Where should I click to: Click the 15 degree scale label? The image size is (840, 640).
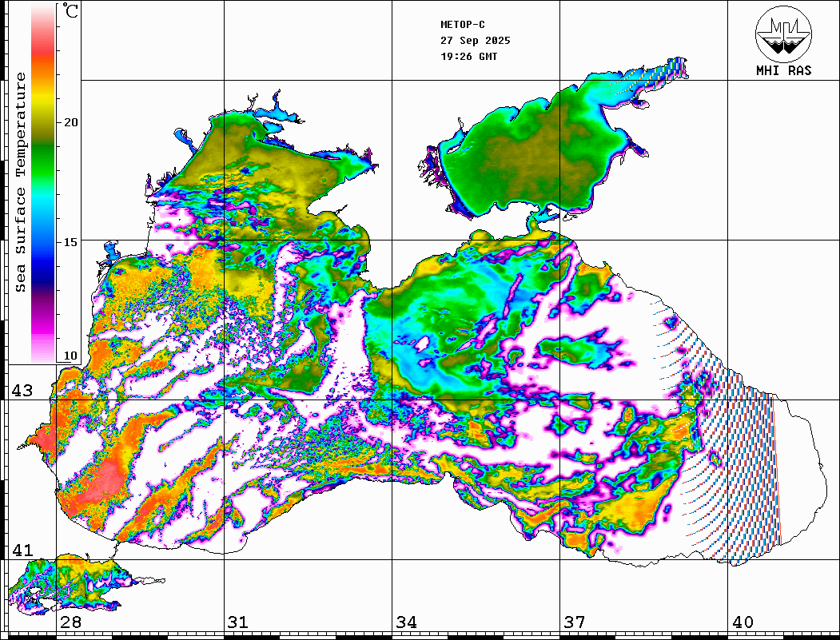[x=71, y=242]
